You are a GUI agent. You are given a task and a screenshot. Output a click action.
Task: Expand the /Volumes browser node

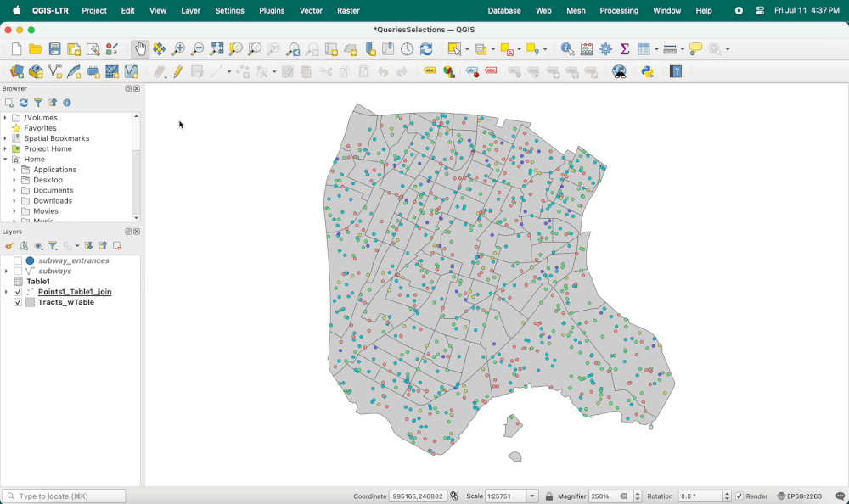(x=5, y=117)
